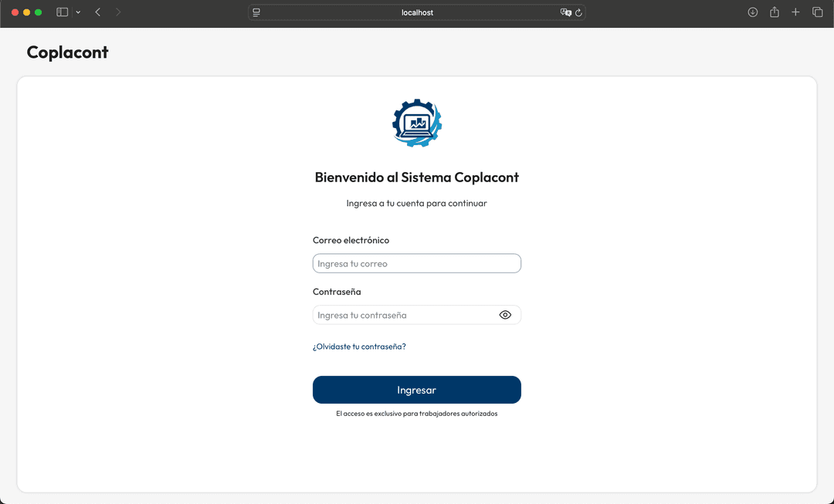Open the share menu icon
834x504 pixels.
pos(775,12)
